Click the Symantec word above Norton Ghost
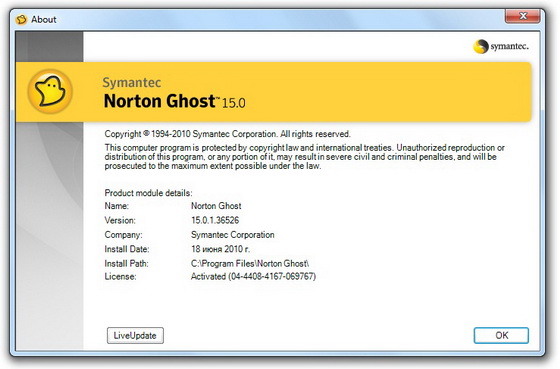This screenshot has height=369, width=560. (132, 83)
